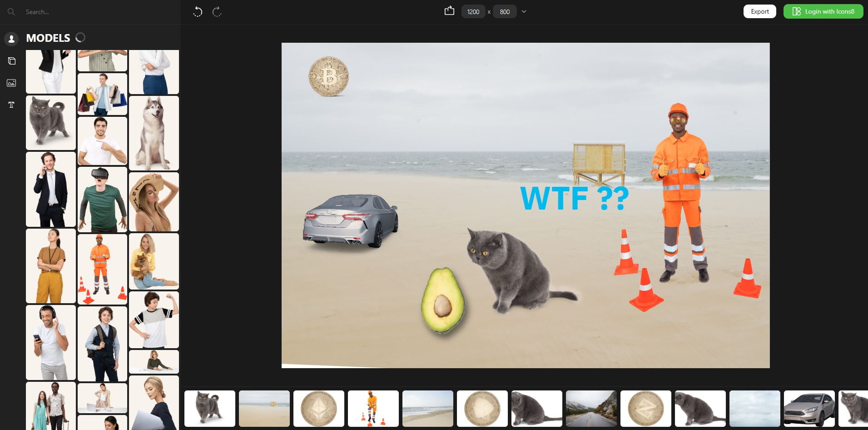Focus the Search input field

(x=100, y=12)
